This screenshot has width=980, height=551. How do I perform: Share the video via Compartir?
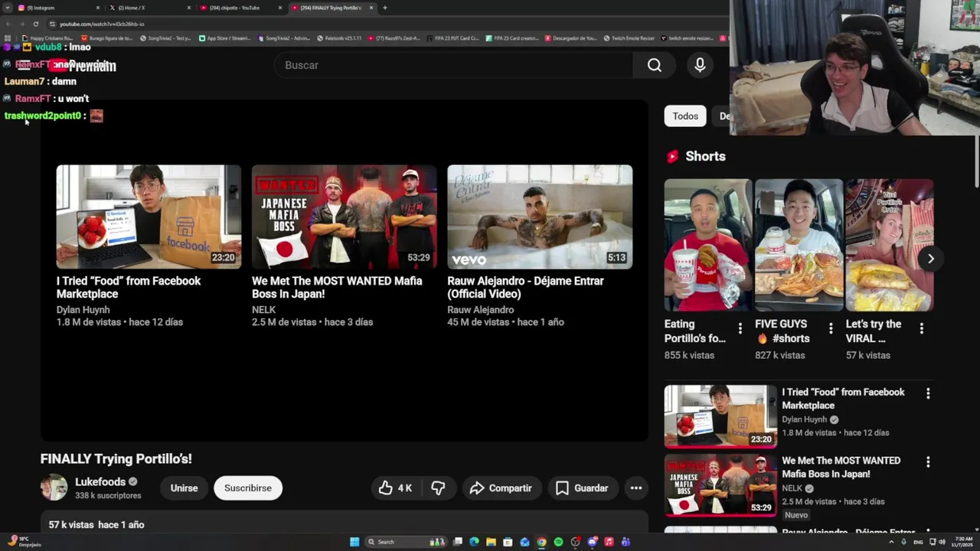501,487
